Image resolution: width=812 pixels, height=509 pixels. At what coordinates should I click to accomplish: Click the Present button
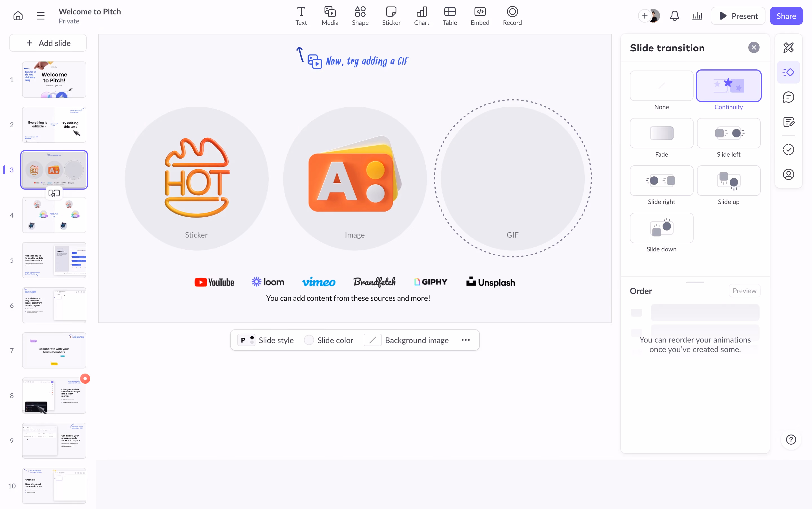(x=738, y=16)
